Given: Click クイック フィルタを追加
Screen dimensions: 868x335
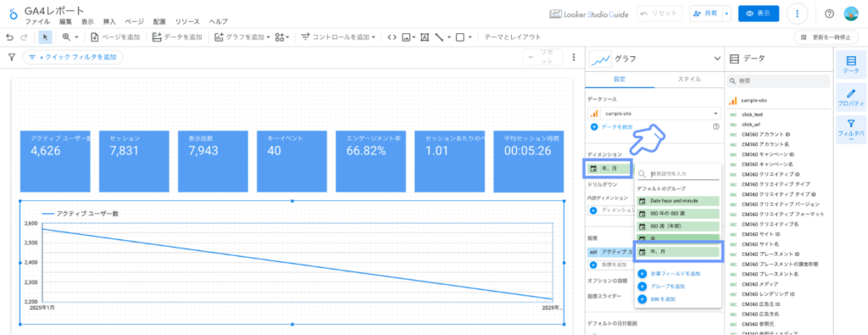Looking at the screenshot, I should click(73, 57).
